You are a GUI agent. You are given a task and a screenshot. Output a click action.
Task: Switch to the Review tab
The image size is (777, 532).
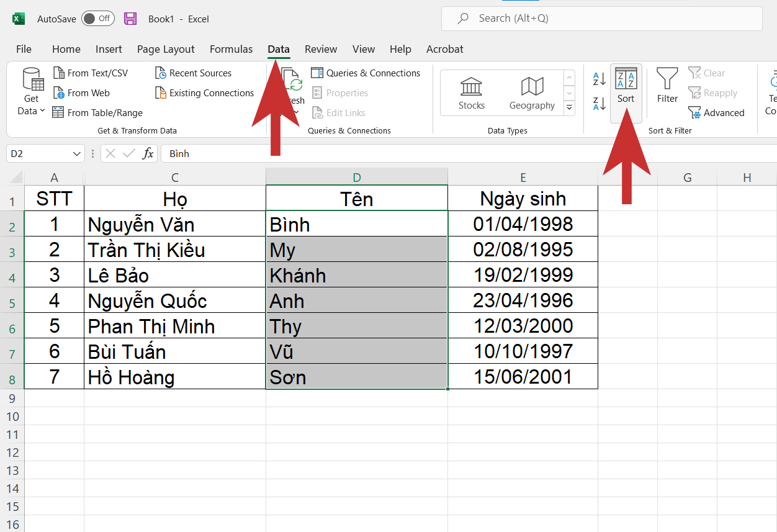(x=321, y=49)
